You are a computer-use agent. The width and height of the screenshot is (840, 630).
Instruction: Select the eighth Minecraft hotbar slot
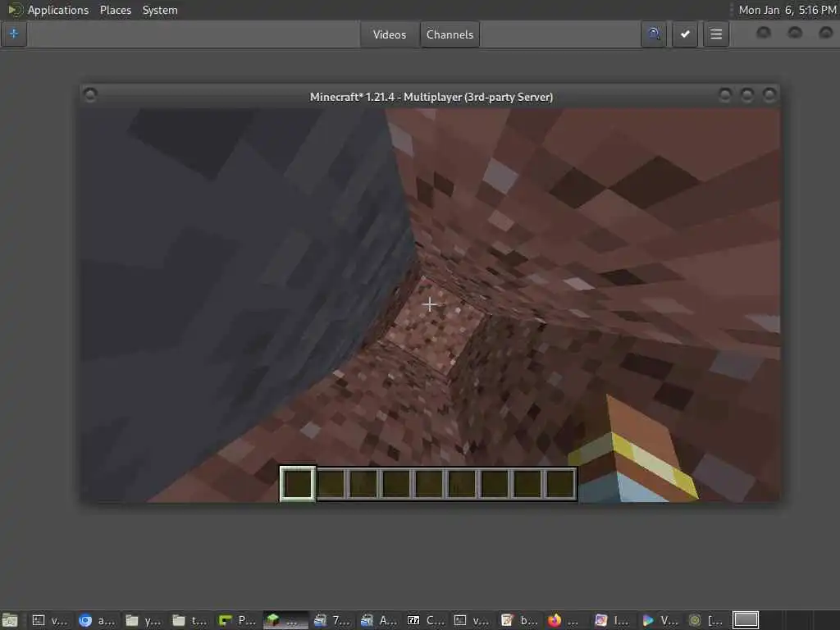click(x=527, y=483)
